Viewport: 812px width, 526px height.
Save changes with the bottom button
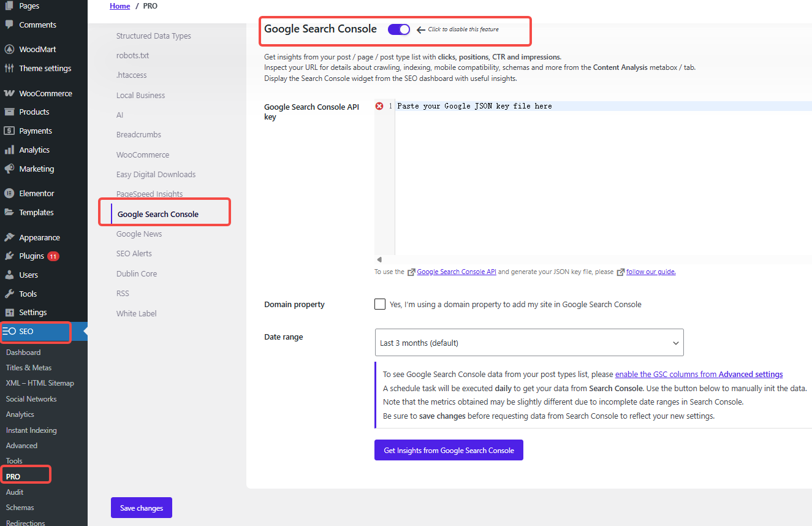click(x=141, y=508)
